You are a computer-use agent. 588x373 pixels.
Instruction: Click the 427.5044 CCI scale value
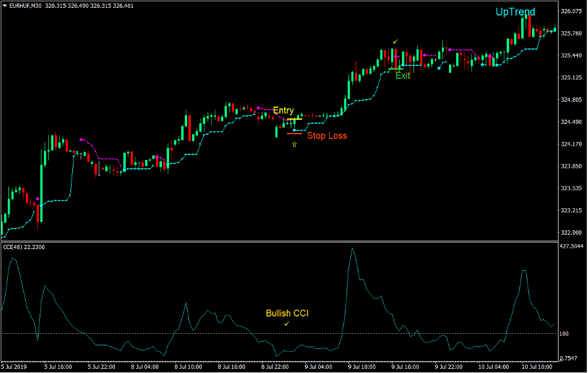click(574, 246)
